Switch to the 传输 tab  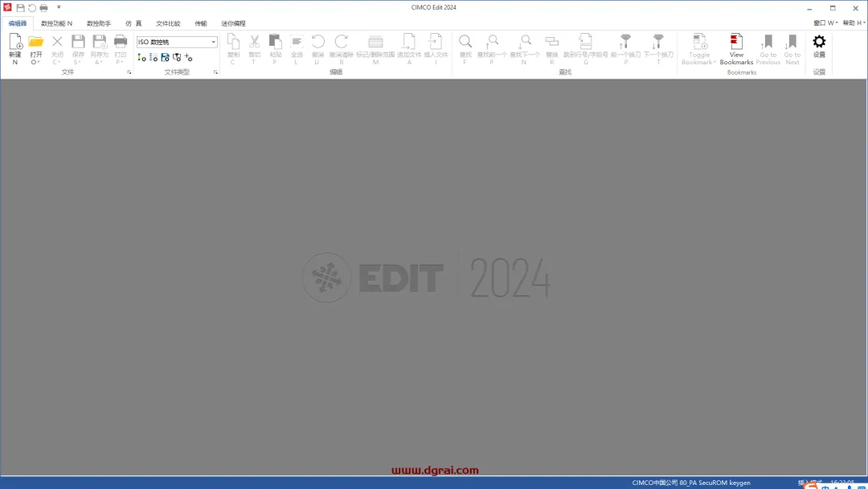(201, 23)
